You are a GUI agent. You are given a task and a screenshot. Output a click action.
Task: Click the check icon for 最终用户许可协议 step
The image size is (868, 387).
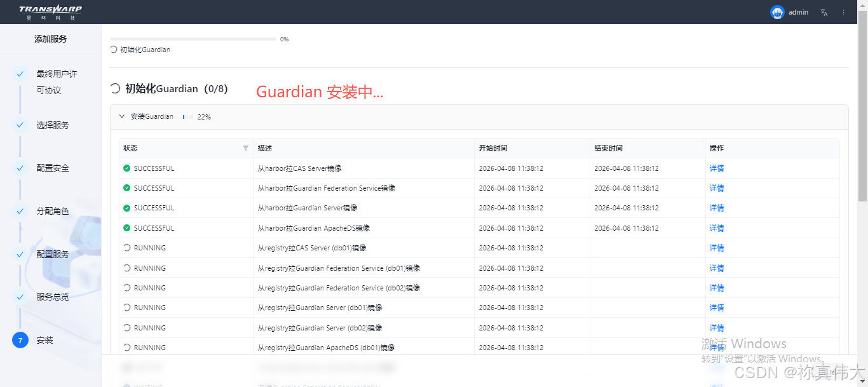(20, 74)
